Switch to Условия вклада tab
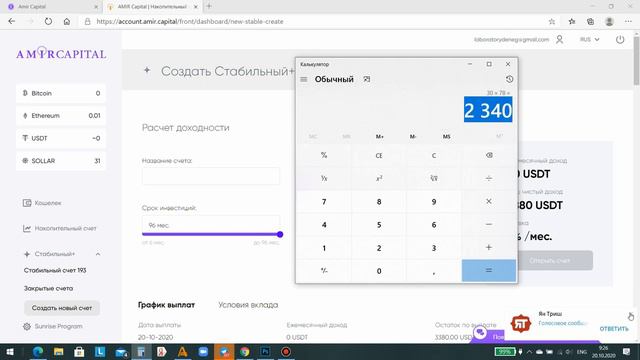This screenshot has height=360, width=640. point(248,305)
